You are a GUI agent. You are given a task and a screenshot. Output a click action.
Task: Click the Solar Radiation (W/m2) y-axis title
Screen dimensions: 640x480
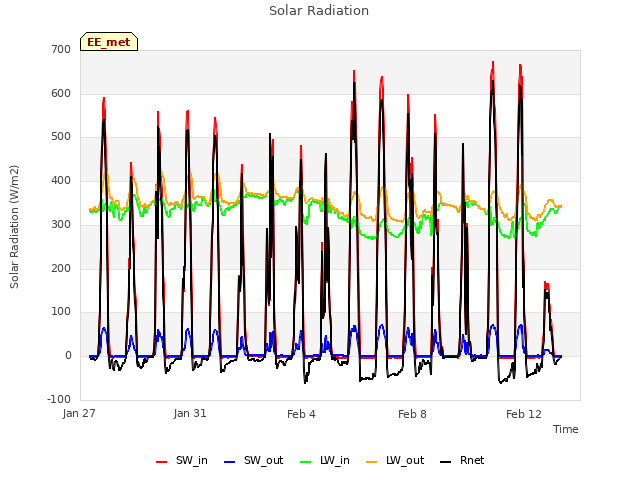(14, 227)
